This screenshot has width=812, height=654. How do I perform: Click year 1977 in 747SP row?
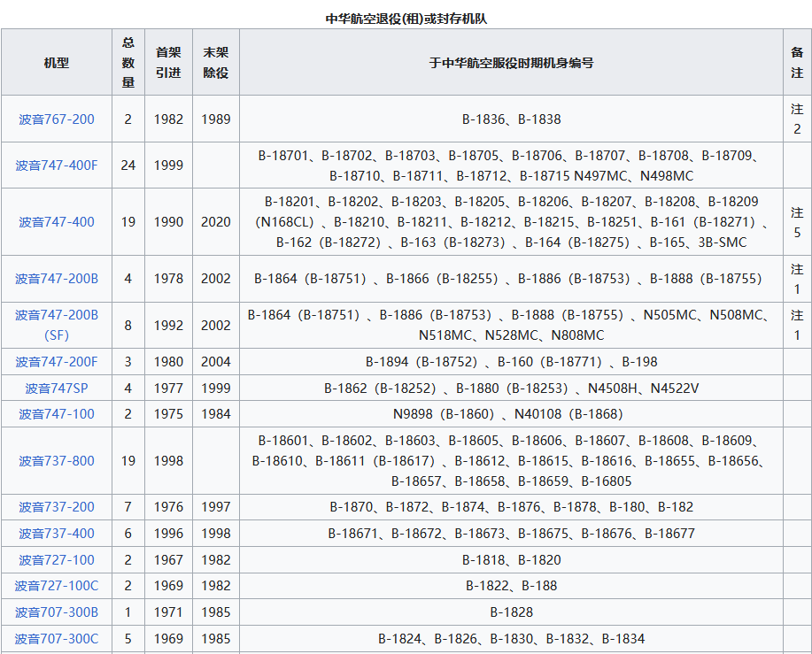point(169,388)
